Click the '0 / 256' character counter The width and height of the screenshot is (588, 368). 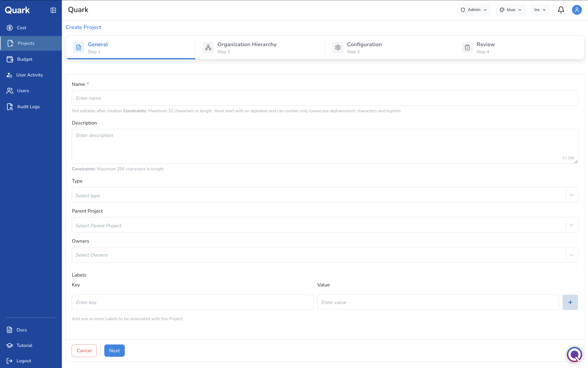click(568, 158)
